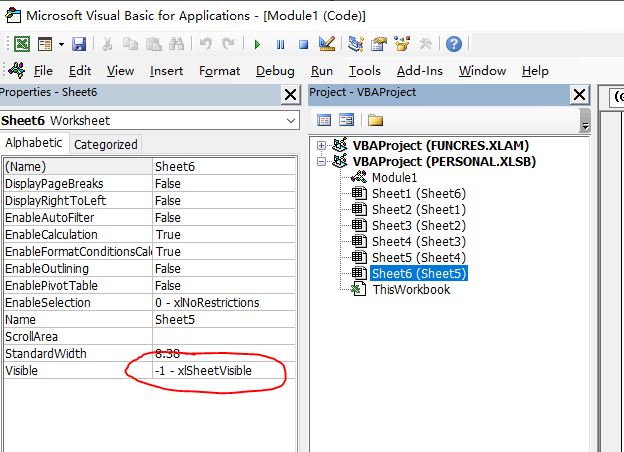This screenshot has height=452, width=624.
Task: Switch to the Categorized tab
Action: (105, 144)
